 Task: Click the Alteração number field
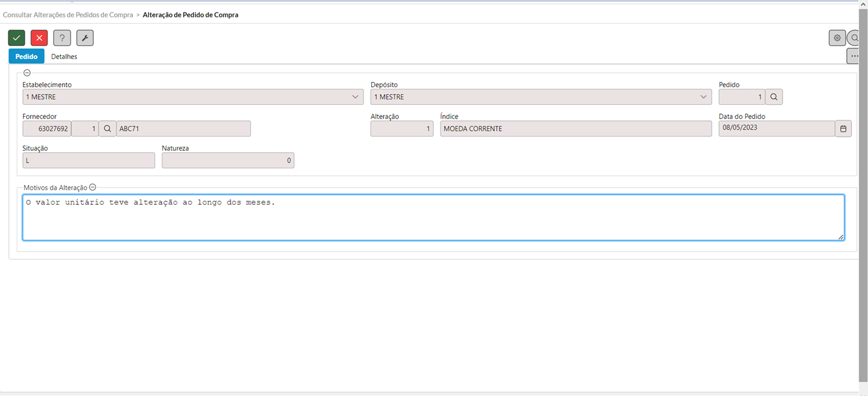coord(402,128)
